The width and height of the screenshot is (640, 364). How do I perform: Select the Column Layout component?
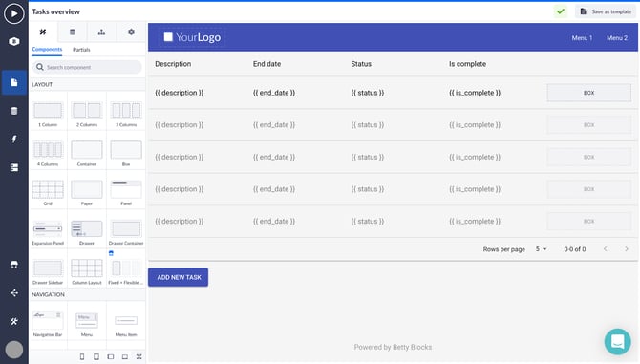pyautogui.click(x=87, y=271)
